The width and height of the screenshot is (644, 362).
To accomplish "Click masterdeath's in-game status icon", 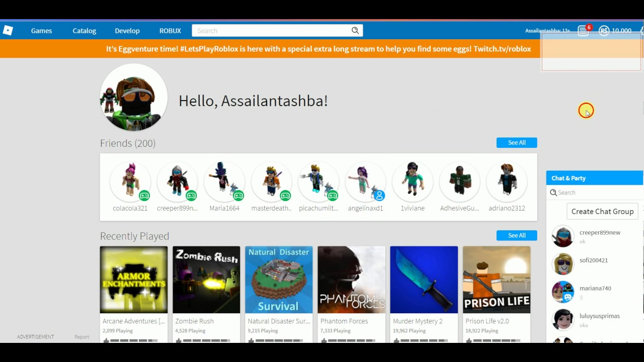I will [285, 196].
